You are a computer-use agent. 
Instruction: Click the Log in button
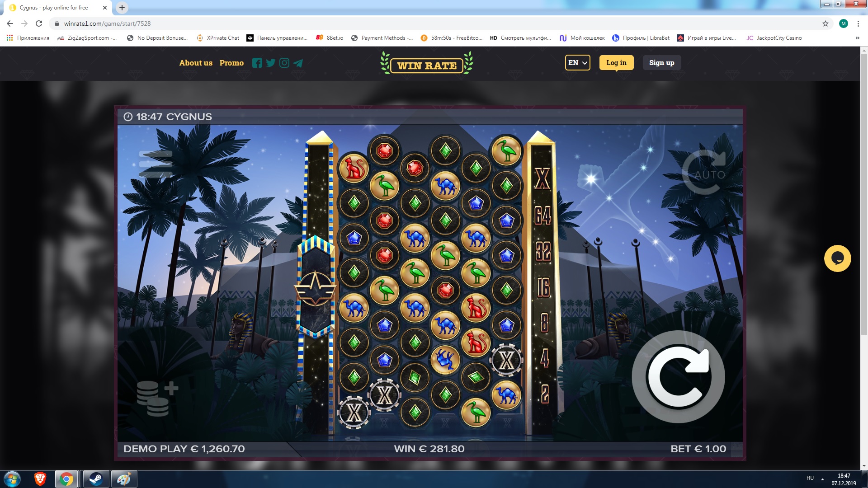pyautogui.click(x=616, y=63)
